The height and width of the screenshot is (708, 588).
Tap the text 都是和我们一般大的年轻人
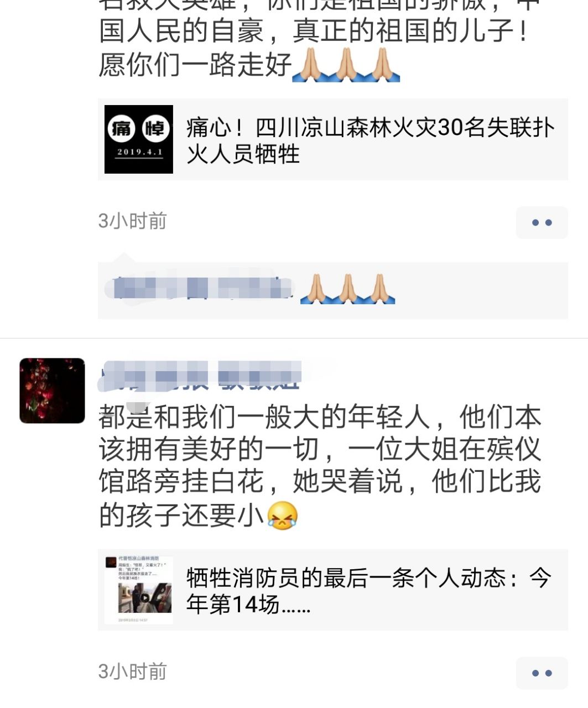tap(264, 417)
